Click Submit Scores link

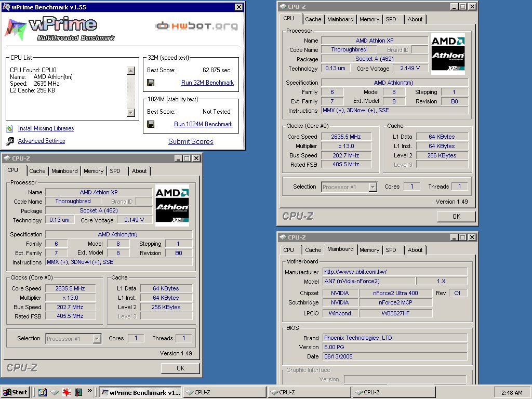(191, 141)
